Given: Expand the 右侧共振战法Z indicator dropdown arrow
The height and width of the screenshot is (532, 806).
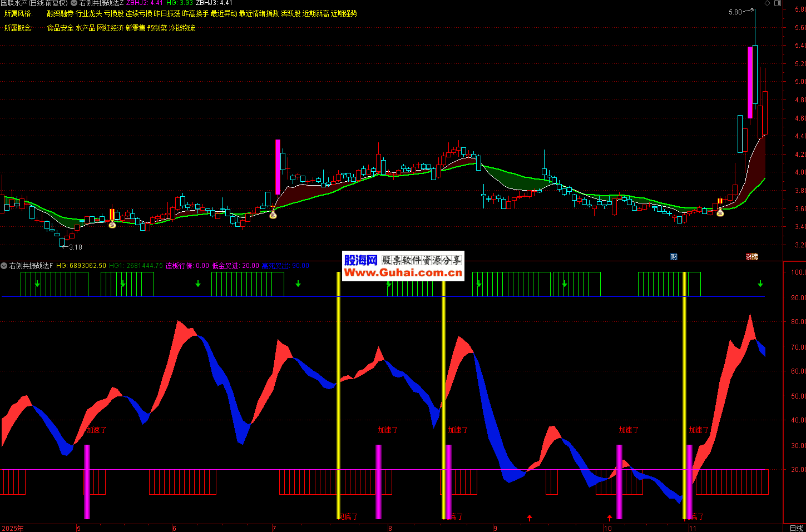Looking at the screenshot, I should tap(74, 3).
